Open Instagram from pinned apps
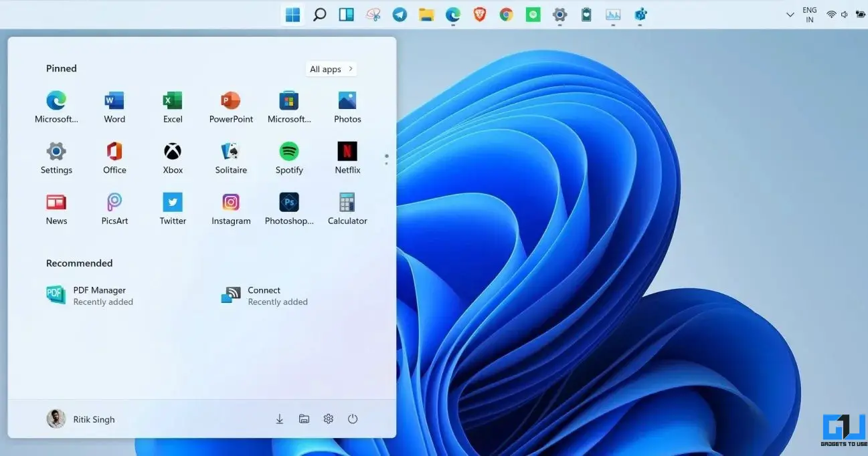Screen dimensions: 868x456 [231, 209]
